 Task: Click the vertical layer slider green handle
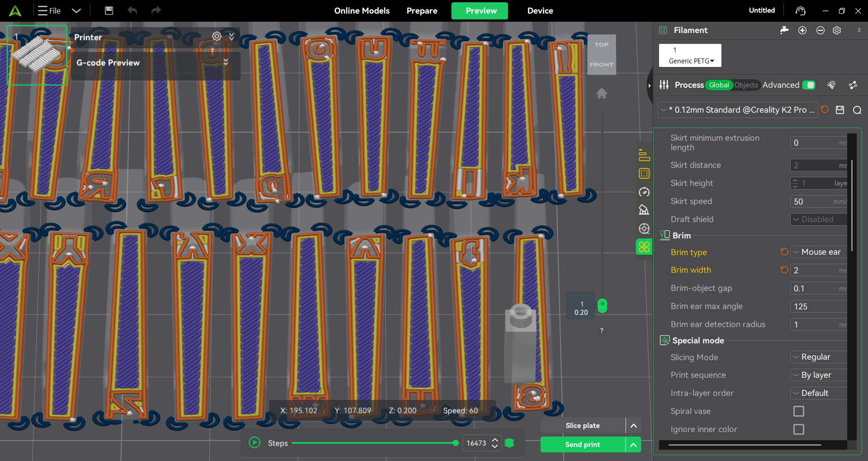602,306
